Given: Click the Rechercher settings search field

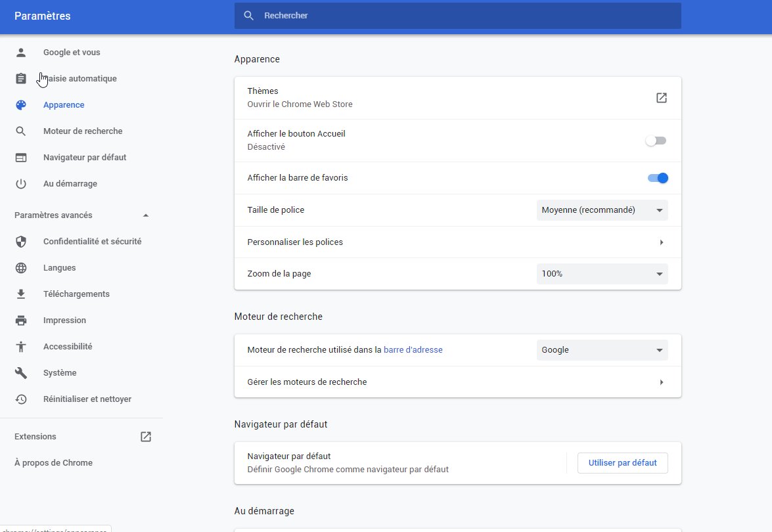Looking at the screenshot, I should tap(458, 16).
